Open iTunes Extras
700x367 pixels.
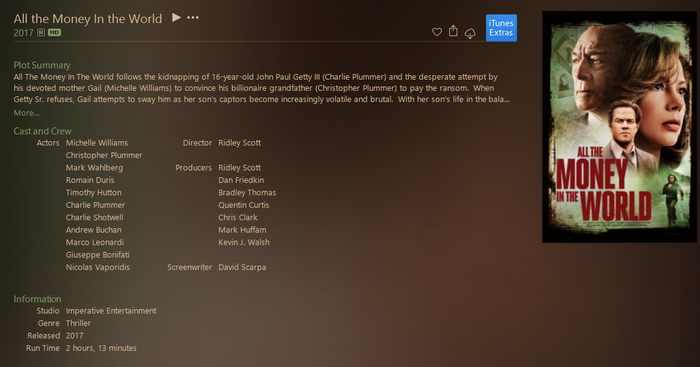pos(501,28)
